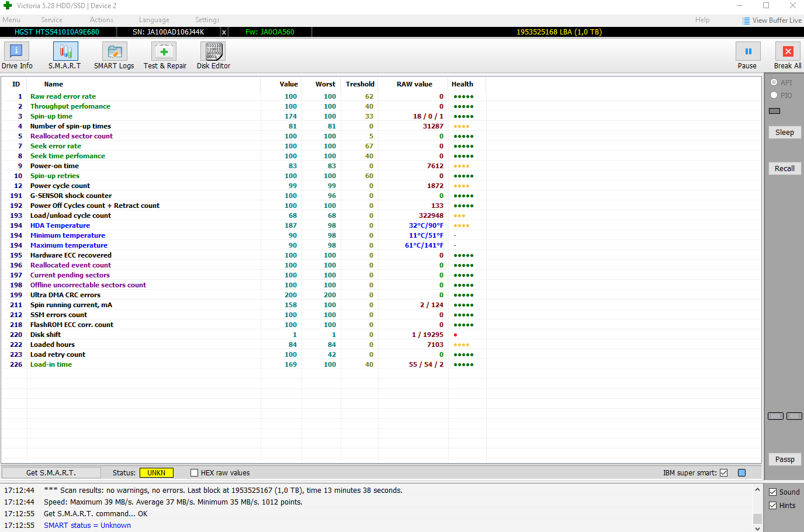The image size is (804, 532).
Task: Disable the Sound checkbox
Action: click(773, 492)
